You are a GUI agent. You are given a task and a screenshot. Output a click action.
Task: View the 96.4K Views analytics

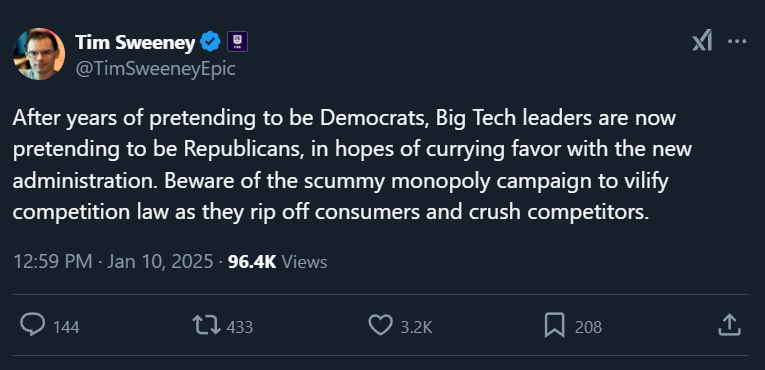(277, 262)
